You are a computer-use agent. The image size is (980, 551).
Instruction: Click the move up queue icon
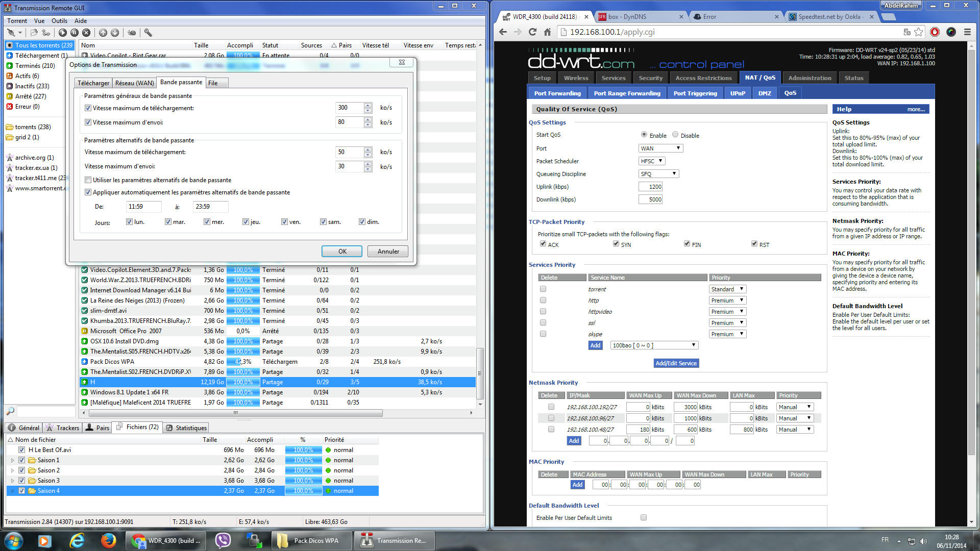(103, 33)
